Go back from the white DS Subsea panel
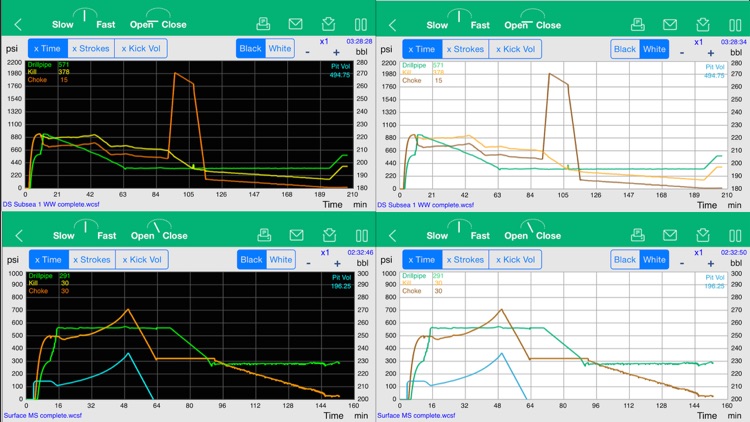The image size is (750, 422). coord(393,25)
